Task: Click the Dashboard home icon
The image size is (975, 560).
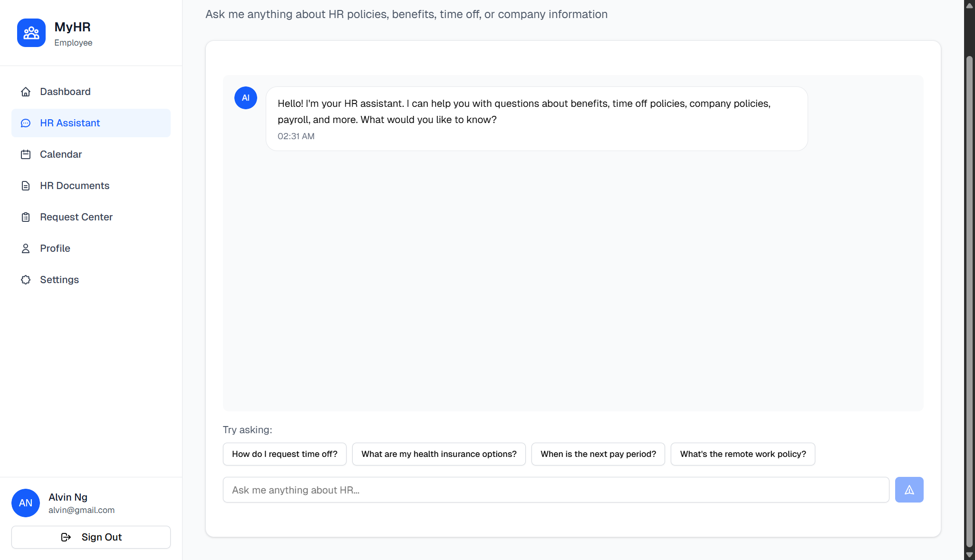Action: (x=26, y=92)
